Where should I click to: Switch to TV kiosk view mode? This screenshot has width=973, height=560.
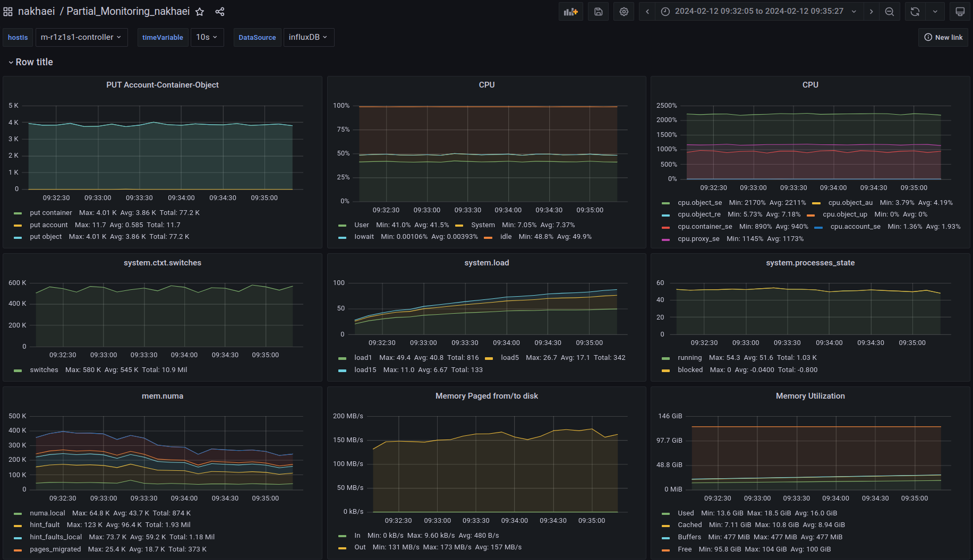coord(960,12)
